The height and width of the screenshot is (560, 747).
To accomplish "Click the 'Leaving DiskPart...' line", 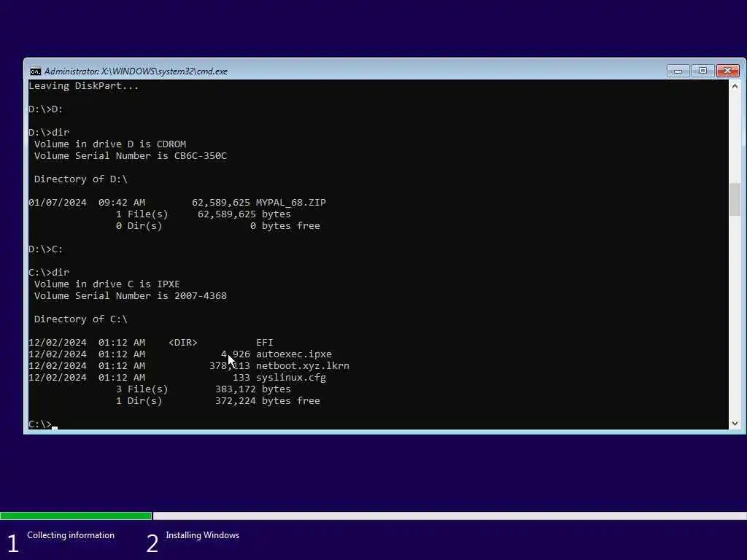I will click(83, 86).
